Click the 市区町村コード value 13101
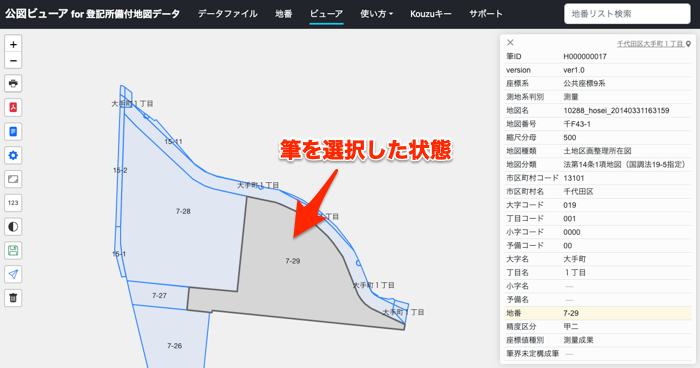The height and width of the screenshot is (368, 700). coord(574,178)
